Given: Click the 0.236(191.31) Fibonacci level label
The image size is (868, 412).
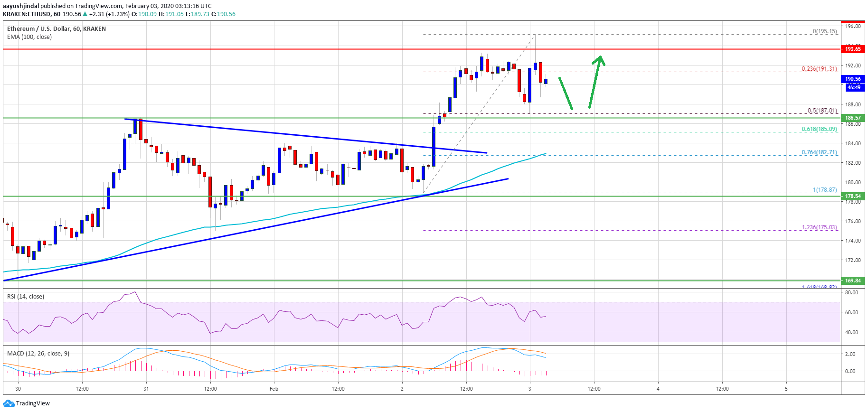Looking at the screenshot, I should pyautogui.click(x=820, y=69).
